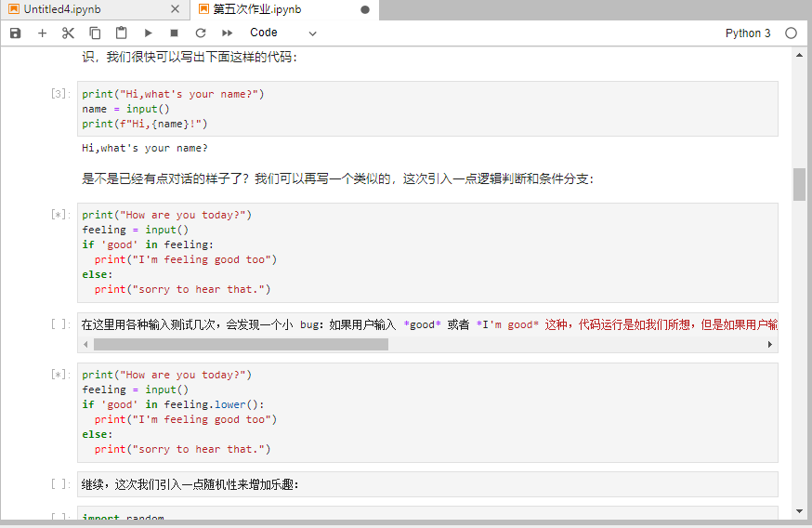Screen dimensions: 812x528
Task: Restart kernel and run all cells icon
Action: (x=227, y=33)
